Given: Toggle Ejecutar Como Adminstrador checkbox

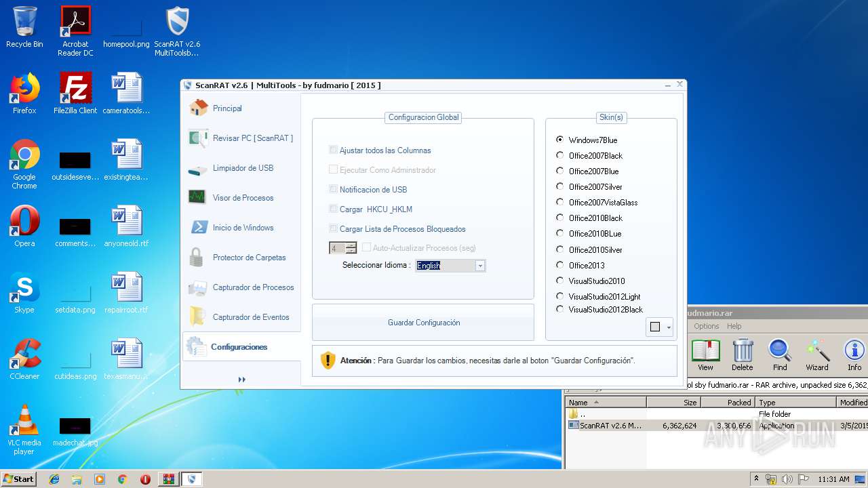Looking at the screenshot, I should click(333, 169).
